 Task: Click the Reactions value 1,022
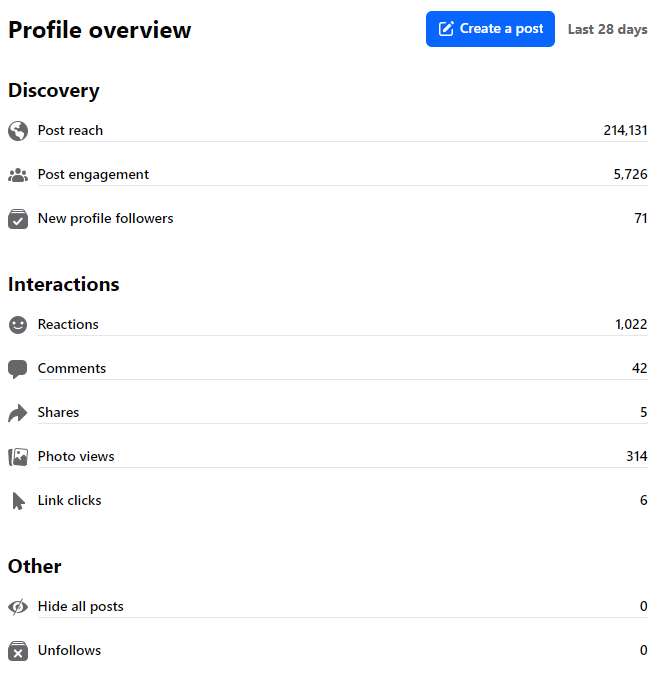(631, 324)
